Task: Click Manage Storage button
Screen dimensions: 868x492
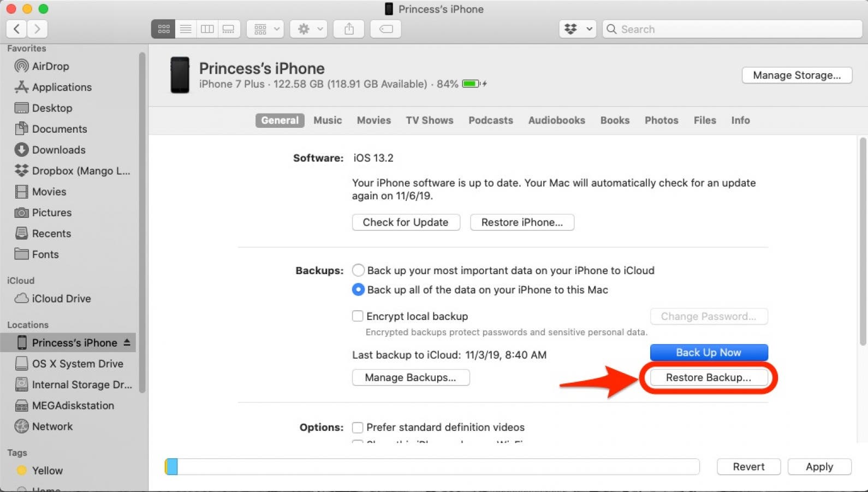Action: point(797,75)
